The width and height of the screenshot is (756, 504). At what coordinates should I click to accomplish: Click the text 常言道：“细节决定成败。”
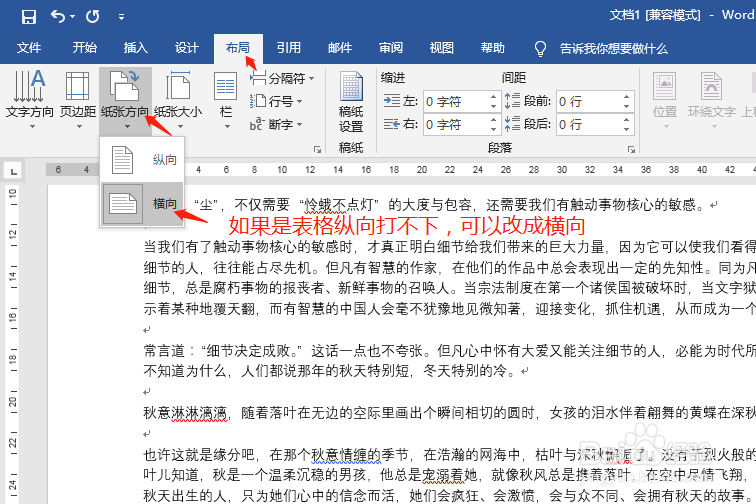point(223,351)
